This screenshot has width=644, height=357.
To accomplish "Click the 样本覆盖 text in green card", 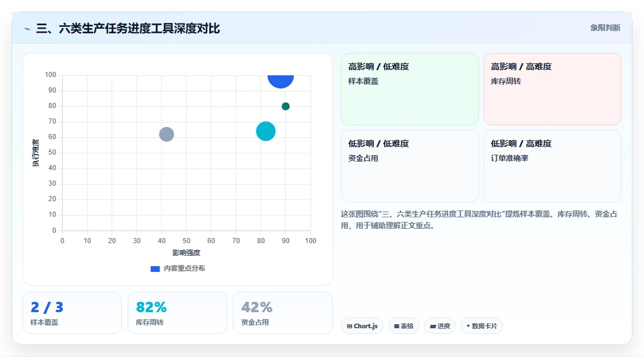I will (363, 81).
